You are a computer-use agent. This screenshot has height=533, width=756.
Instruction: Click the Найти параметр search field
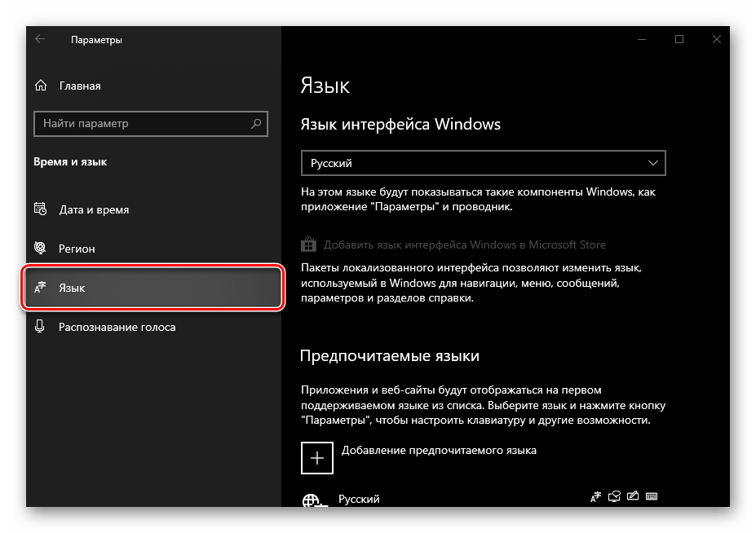coord(143,124)
